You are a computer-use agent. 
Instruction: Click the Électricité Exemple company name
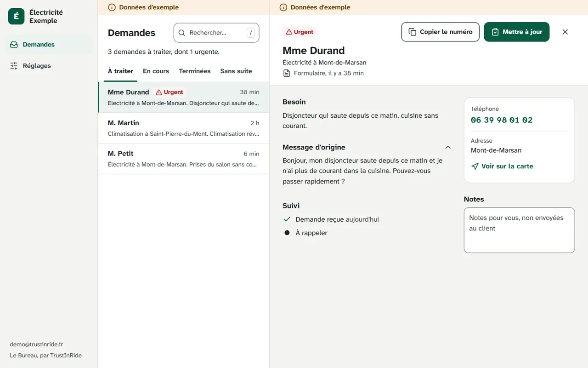pos(46,17)
